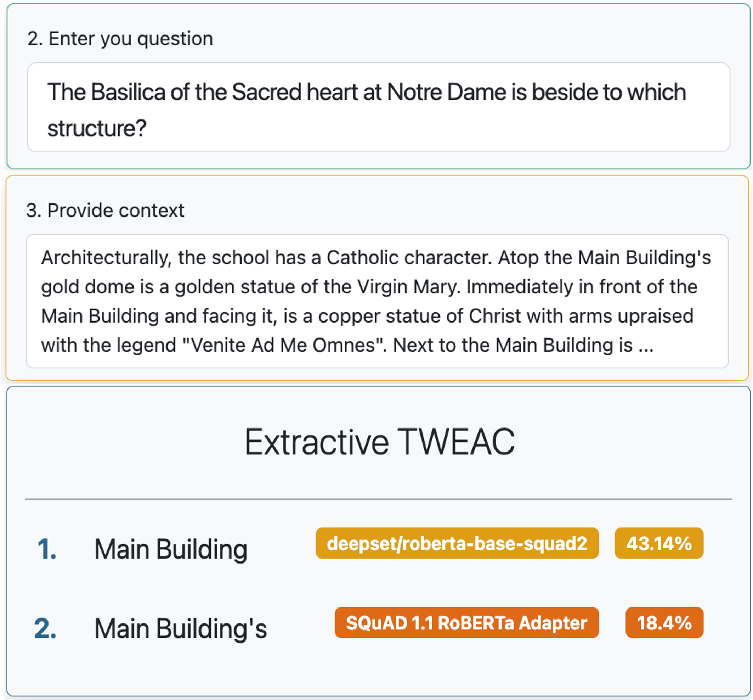Click the rank number "1." in results

click(47, 549)
